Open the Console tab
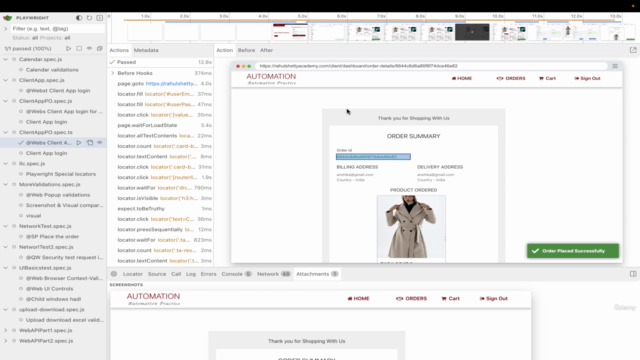Viewport: 640px width, 360px height. (x=236, y=274)
